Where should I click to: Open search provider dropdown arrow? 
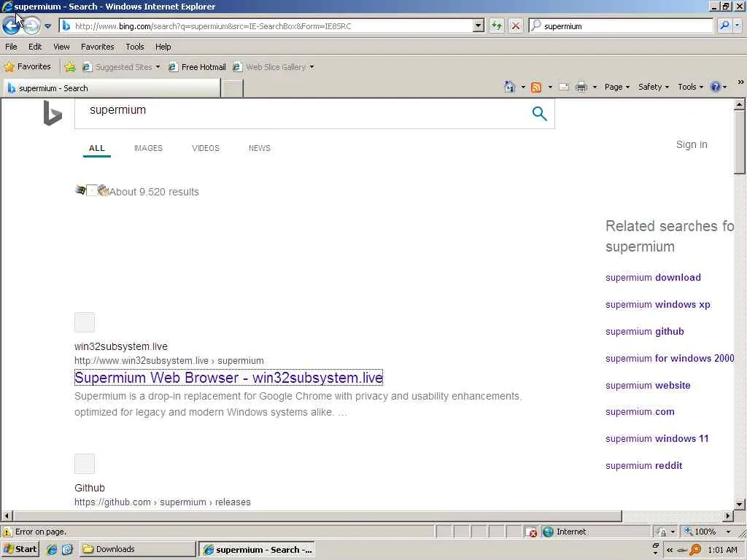click(x=737, y=26)
